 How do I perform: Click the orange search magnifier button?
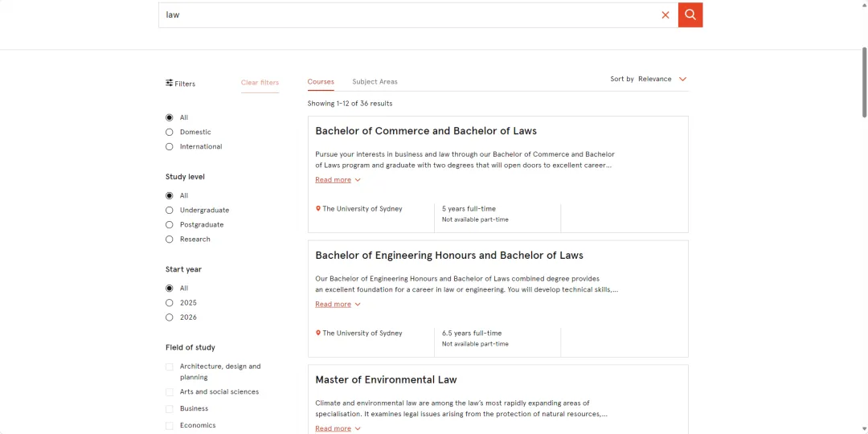click(690, 15)
